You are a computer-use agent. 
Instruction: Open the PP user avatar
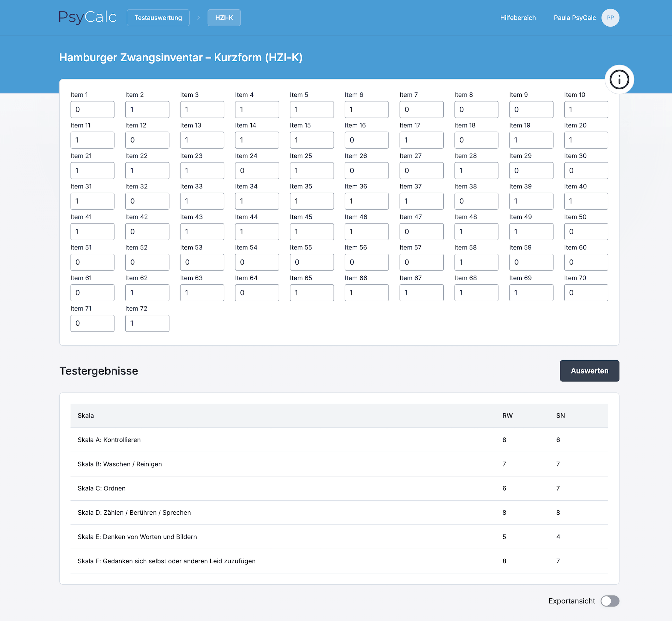610,18
